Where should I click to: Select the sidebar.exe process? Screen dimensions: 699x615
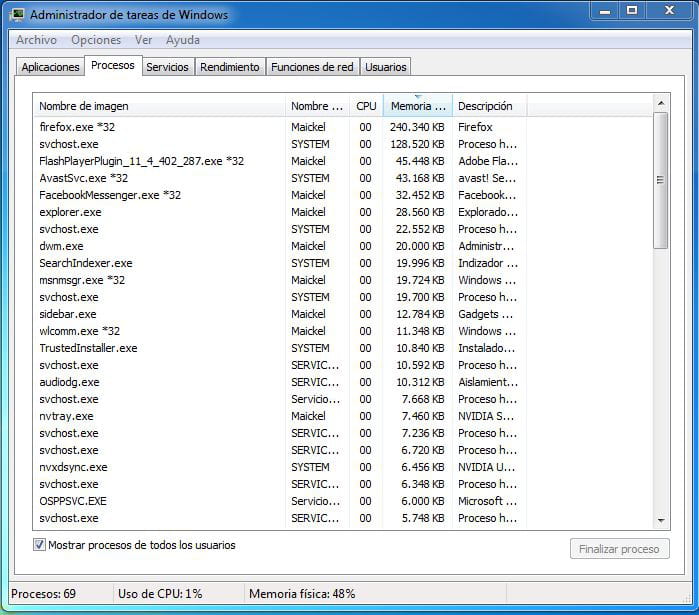tap(280, 314)
